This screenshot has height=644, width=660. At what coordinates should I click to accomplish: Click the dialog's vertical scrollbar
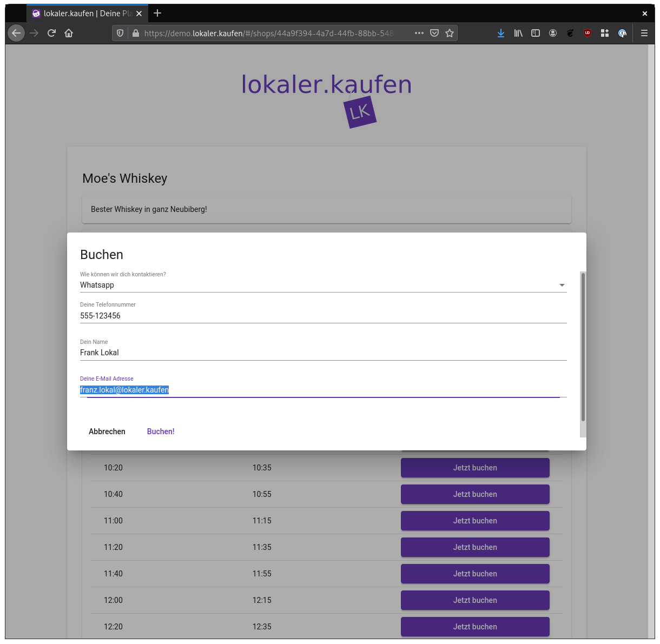(583, 347)
